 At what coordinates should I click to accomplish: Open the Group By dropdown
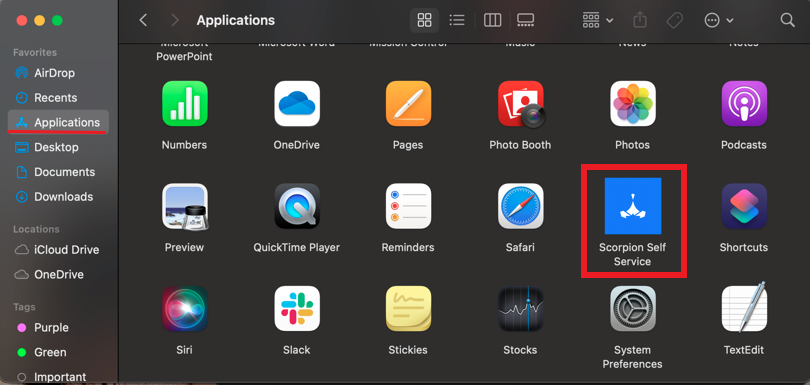[x=598, y=20]
